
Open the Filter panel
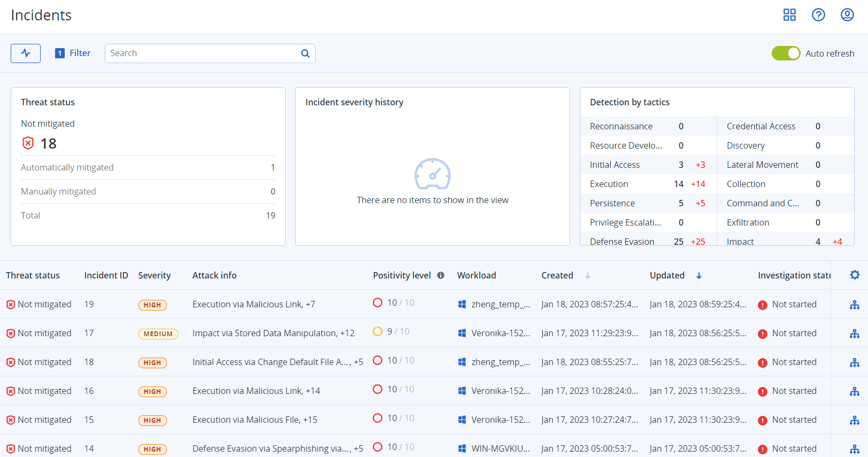pyautogui.click(x=73, y=53)
